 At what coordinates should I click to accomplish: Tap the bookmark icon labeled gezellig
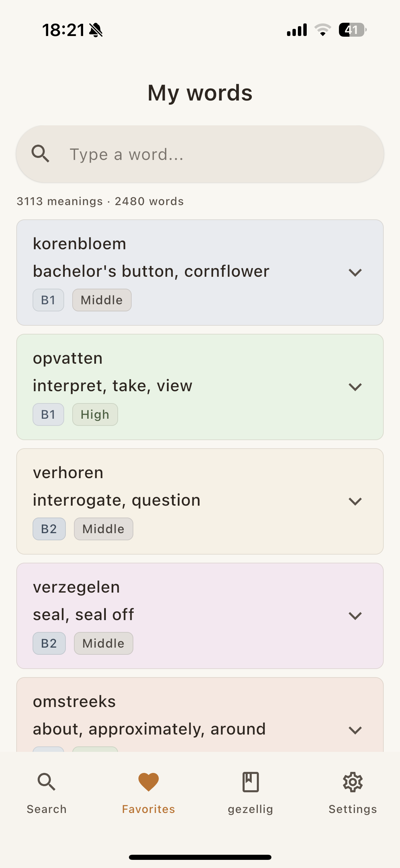point(250,781)
